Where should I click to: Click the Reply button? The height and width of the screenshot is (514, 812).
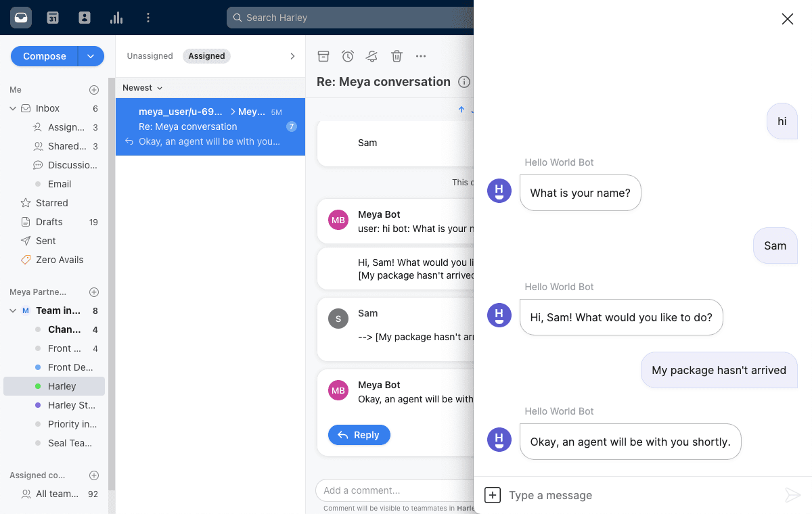click(359, 435)
